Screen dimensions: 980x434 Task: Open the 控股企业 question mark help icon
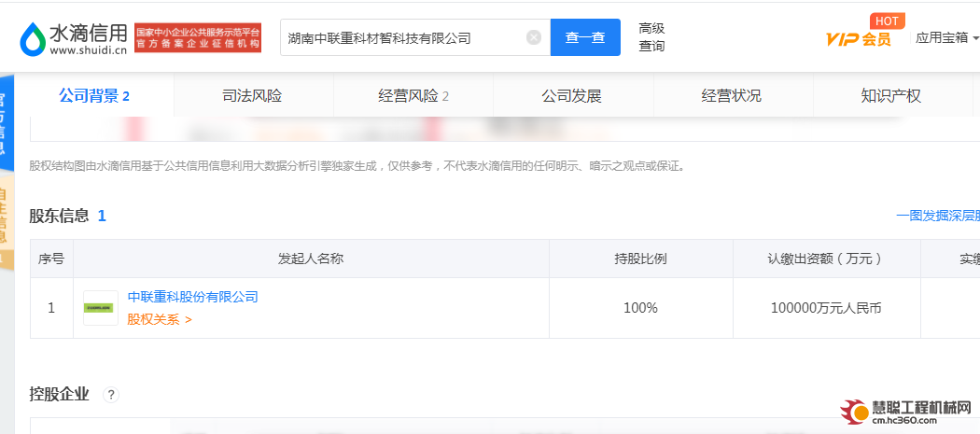click(x=111, y=395)
